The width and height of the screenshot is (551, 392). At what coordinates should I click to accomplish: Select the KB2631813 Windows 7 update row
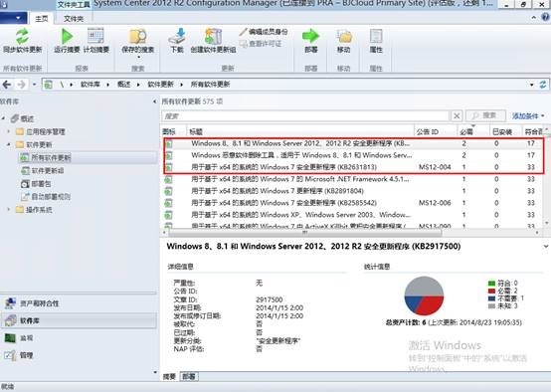pyautogui.click(x=353, y=167)
